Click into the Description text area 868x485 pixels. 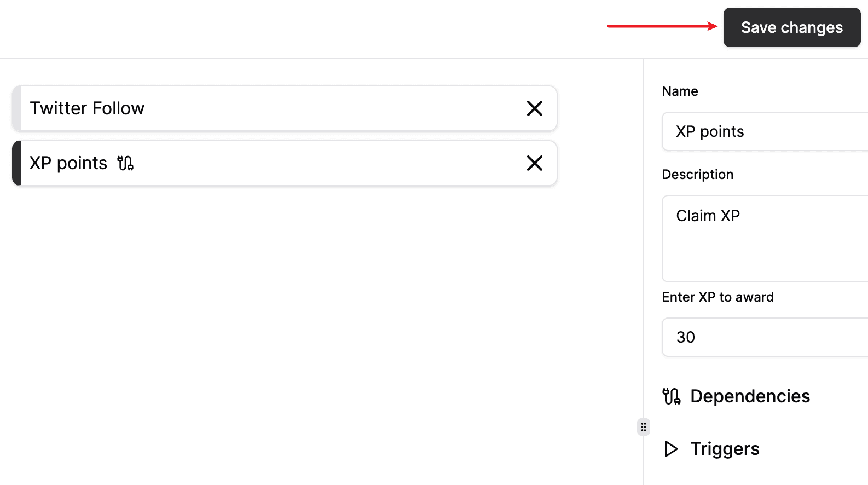[765, 239]
